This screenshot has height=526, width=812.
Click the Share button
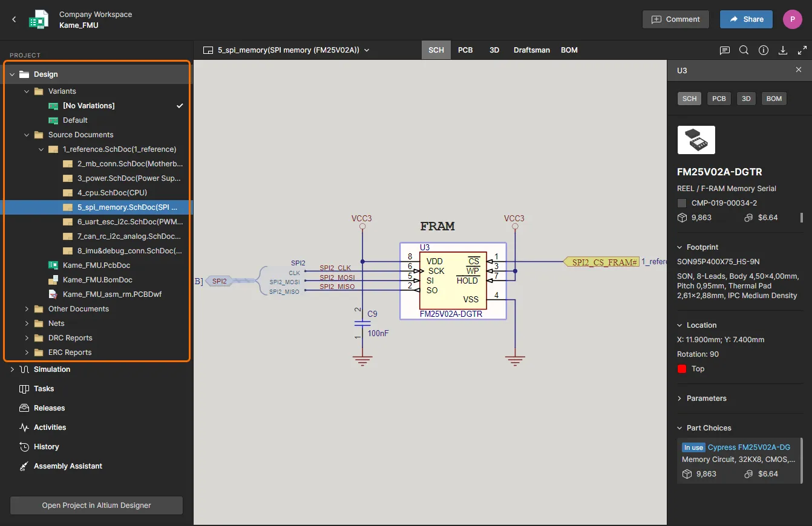(x=746, y=19)
